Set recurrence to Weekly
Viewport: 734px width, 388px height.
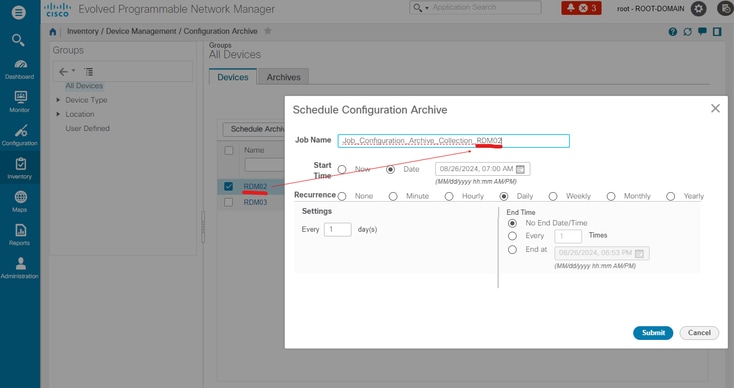[553, 197]
